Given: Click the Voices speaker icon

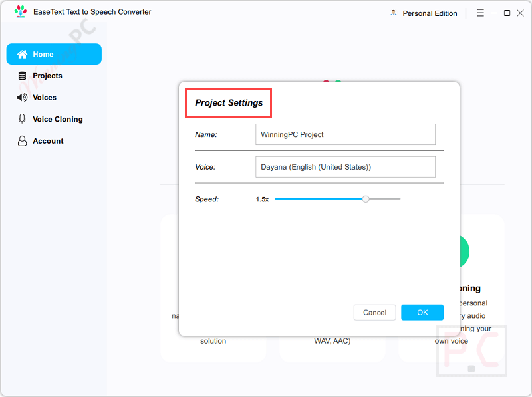Looking at the screenshot, I should click(22, 97).
